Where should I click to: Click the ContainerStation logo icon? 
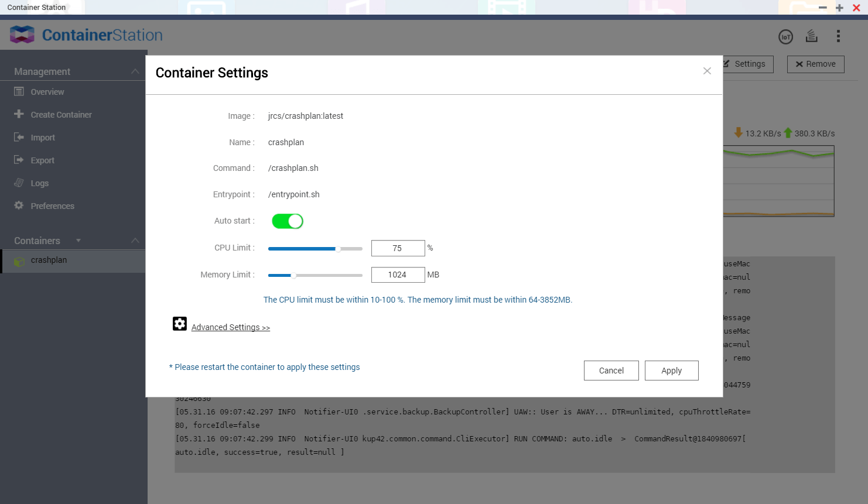pos(22,35)
